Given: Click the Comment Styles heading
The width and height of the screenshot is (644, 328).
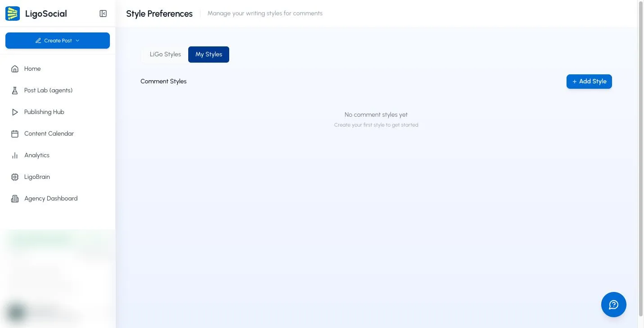Looking at the screenshot, I should coord(163,82).
